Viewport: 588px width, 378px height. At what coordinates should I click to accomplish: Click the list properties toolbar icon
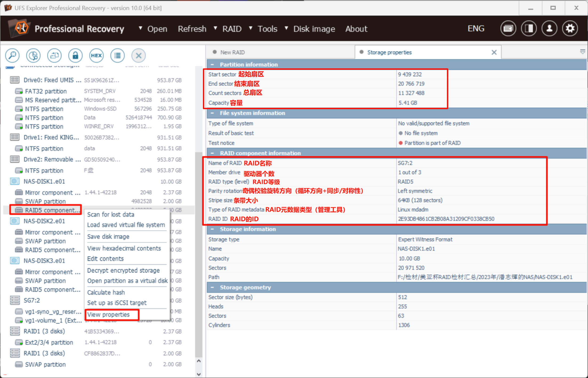pyautogui.click(x=117, y=55)
